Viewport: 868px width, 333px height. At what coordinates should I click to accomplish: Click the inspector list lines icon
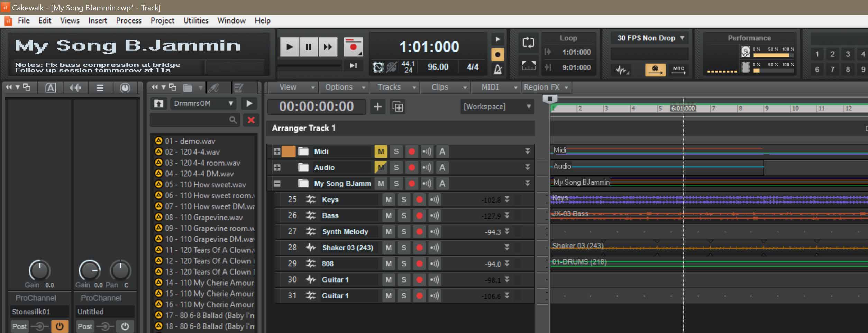[100, 88]
